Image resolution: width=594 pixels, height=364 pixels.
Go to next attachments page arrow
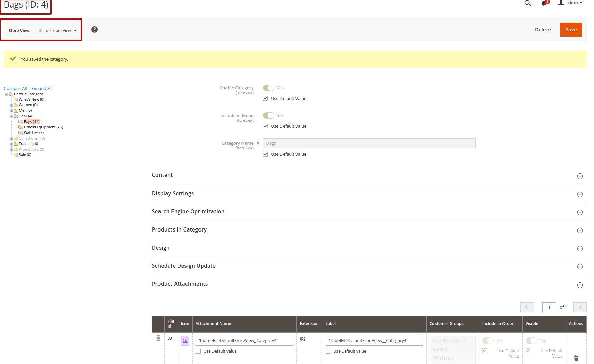pyautogui.click(x=580, y=307)
